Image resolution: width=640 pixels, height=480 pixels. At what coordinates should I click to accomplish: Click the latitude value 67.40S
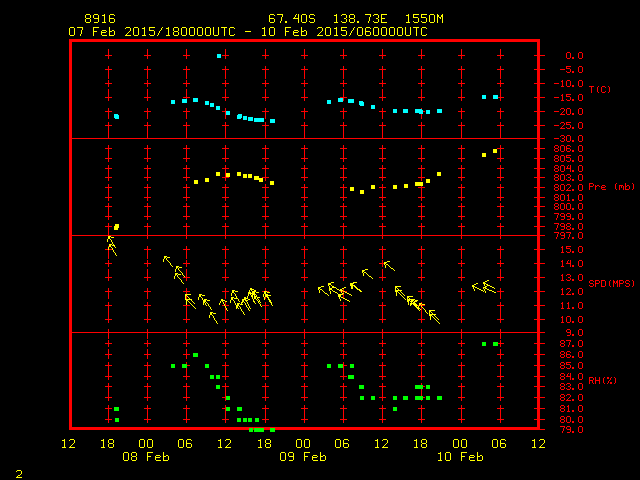pyautogui.click(x=288, y=19)
